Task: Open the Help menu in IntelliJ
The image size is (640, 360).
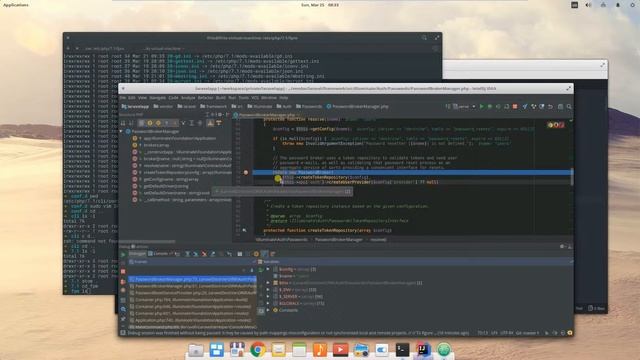Action: point(284,98)
